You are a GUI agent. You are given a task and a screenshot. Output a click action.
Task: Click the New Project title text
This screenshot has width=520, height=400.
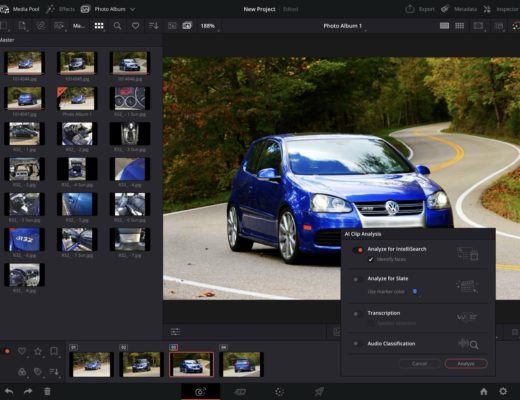tap(259, 9)
